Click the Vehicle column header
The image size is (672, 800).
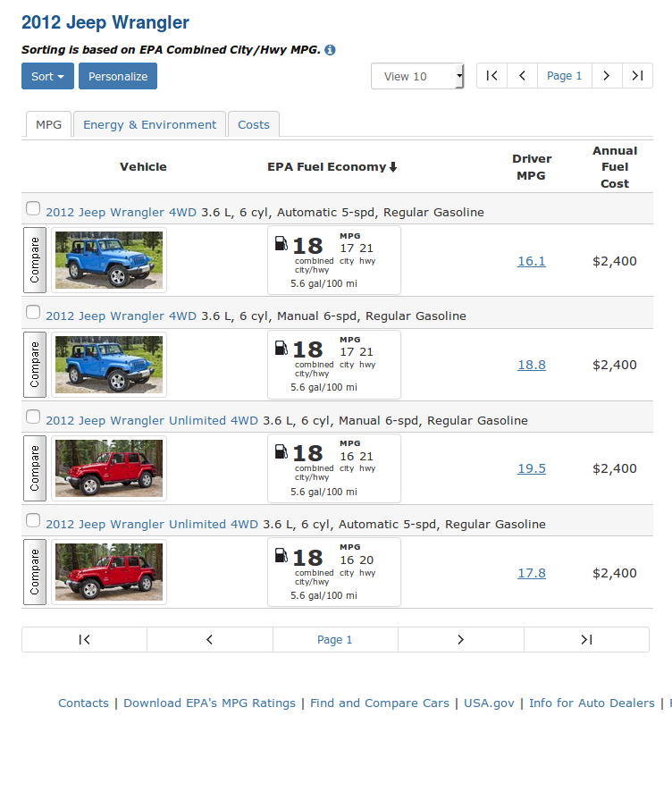tap(143, 167)
